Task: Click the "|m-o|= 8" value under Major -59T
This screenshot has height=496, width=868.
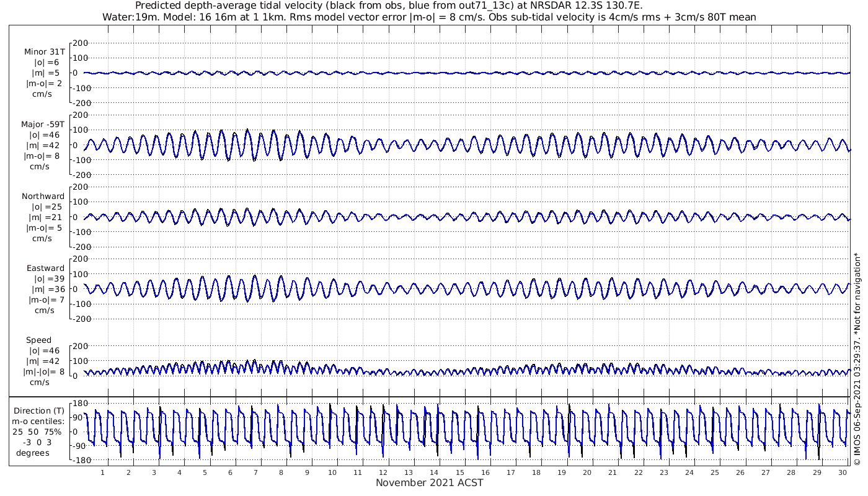Action: pos(42,156)
